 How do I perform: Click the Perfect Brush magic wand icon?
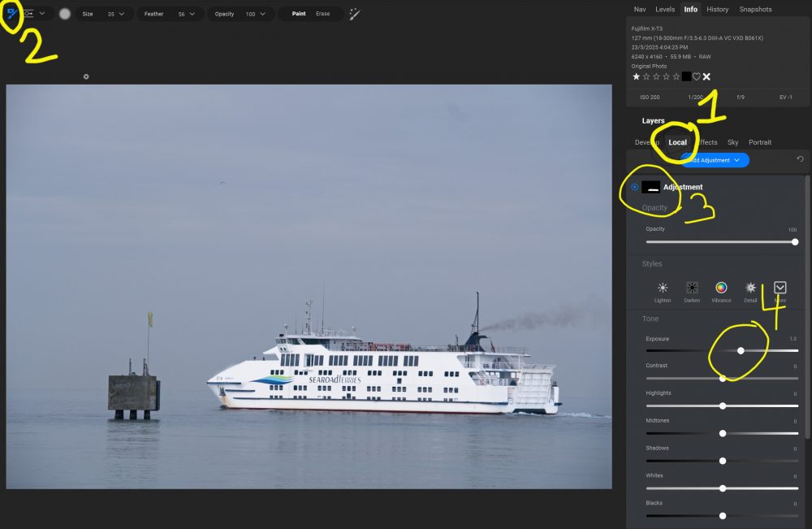355,14
